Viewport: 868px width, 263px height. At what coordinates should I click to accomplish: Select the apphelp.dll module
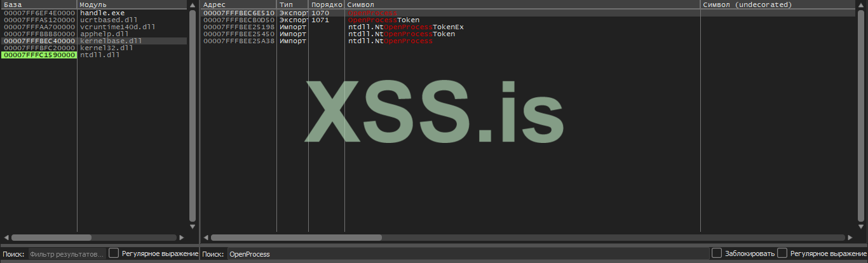click(x=104, y=34)
